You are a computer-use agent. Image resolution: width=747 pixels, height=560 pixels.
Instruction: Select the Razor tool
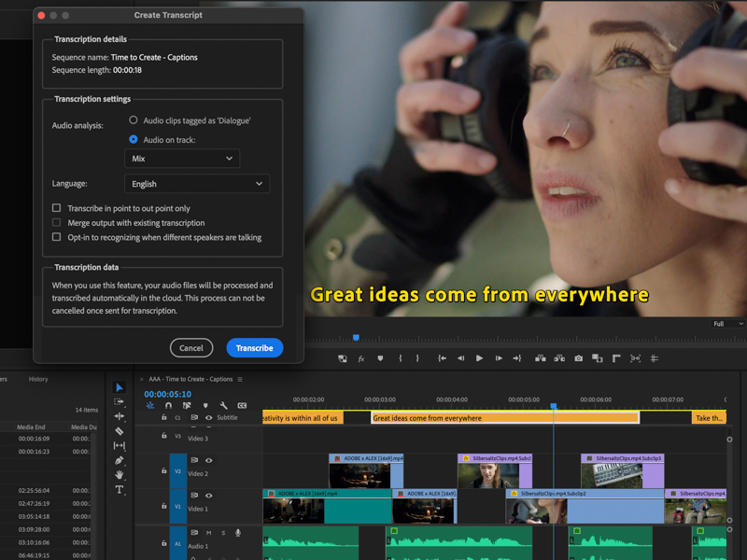point(120,431)
